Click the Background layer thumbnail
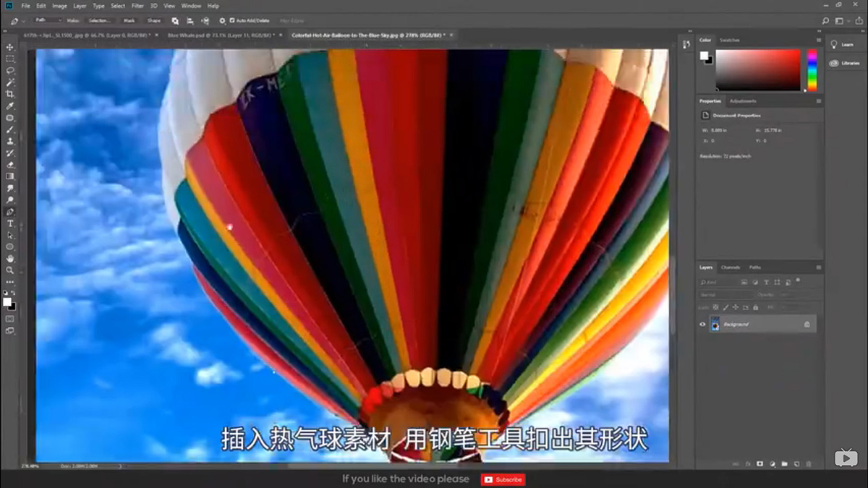868x488 pixels. click(x=715, y=323)
